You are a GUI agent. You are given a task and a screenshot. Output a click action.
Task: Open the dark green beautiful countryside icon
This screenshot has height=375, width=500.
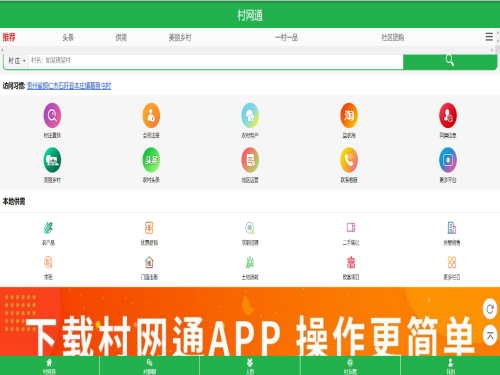coord(52,160)
